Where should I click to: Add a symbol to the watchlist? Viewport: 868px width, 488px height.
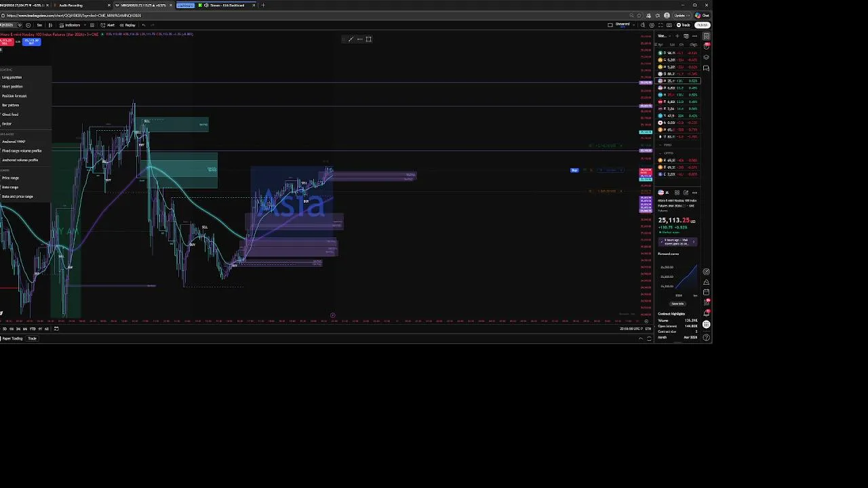tap(677, 36)
